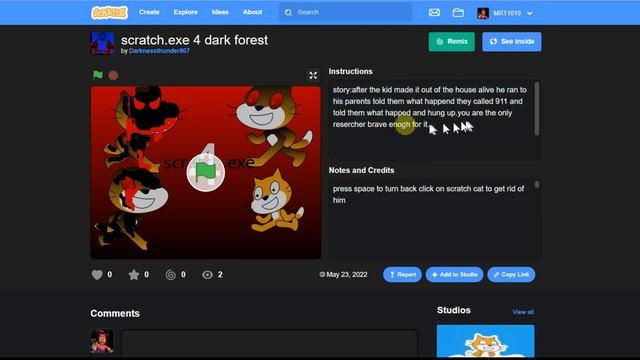Click the Copy Link button
This screenshot has width=640, height=360.
click(511, 275)
